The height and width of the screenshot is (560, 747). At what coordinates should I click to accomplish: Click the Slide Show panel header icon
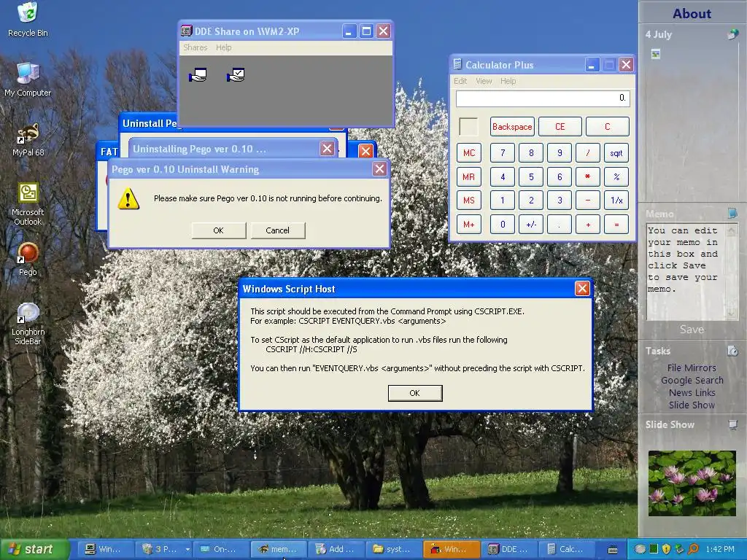tap(732, 424)
